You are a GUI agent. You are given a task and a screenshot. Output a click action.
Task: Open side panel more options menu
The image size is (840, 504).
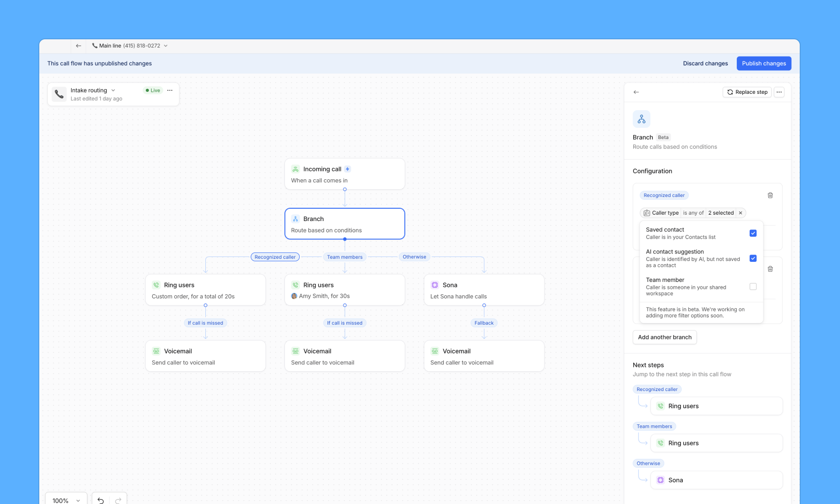click(779, 92)
